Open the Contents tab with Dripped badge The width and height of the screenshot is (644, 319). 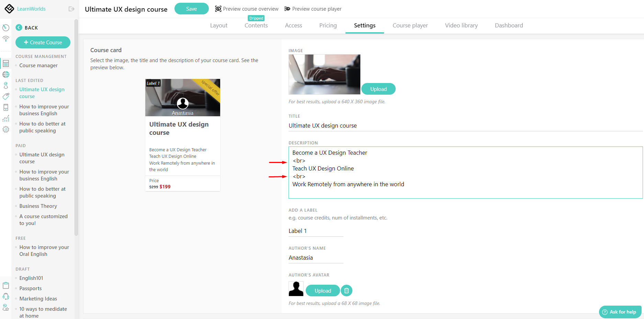pyautogui.click(x=256, y=25)
